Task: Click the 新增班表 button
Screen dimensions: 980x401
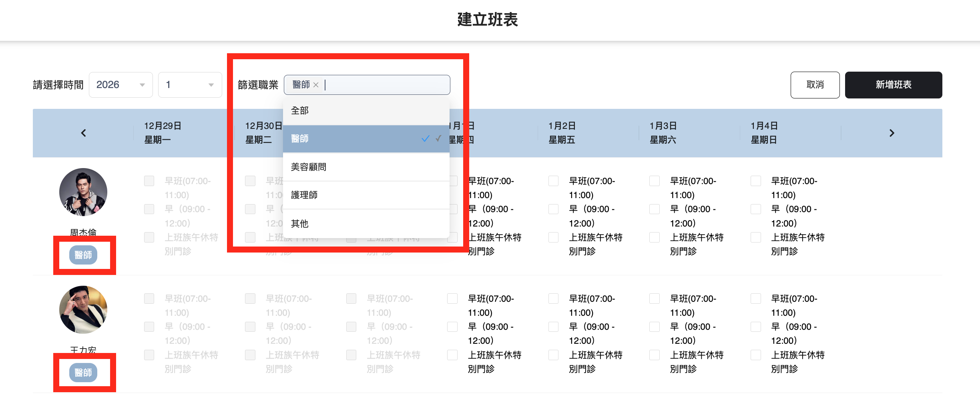Action: (x=893, y=85)
